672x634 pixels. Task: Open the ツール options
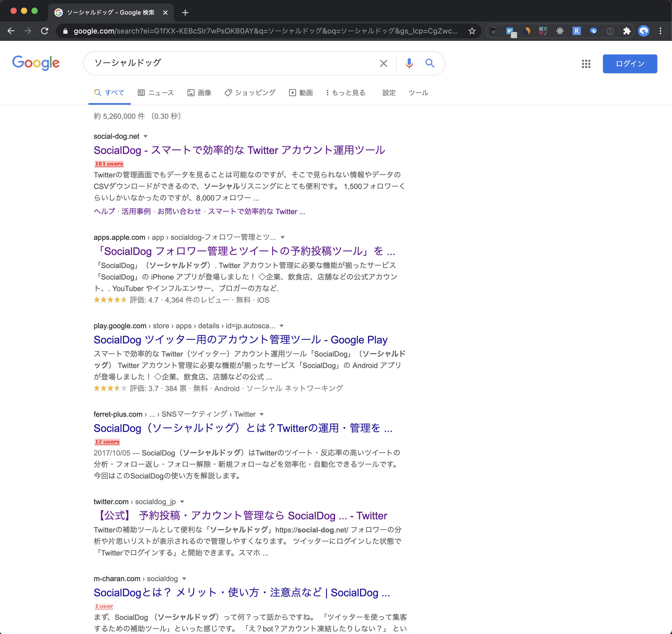tap(418, 93)
